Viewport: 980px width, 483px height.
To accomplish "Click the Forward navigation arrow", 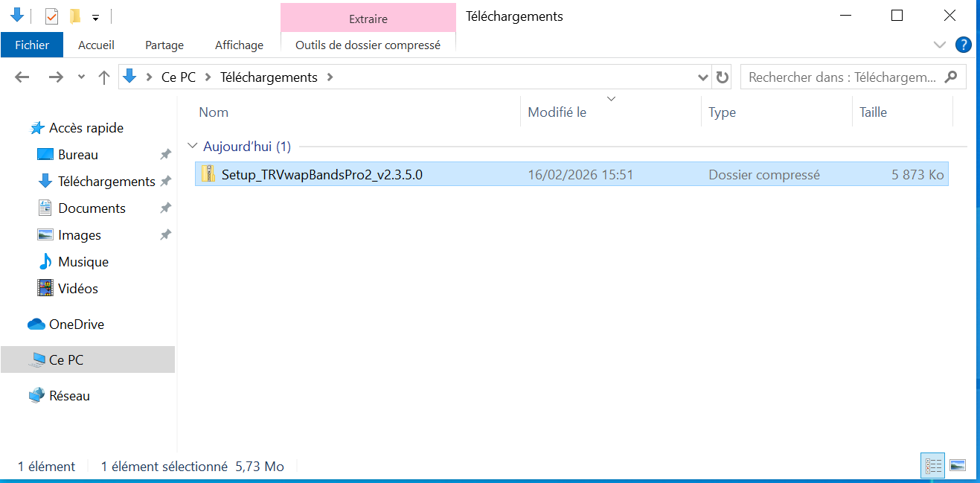I will click(55, 77).
